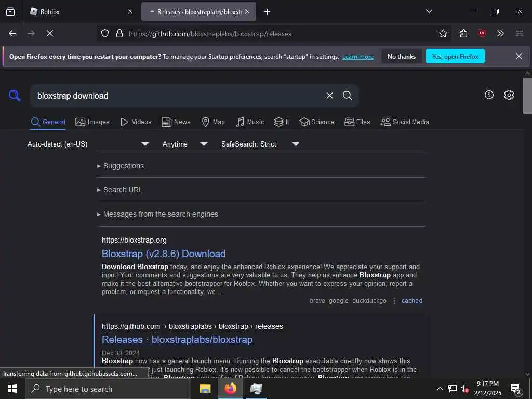Select the General category tab
Viewport: 532px width, 399px height.
click(48, 122)
